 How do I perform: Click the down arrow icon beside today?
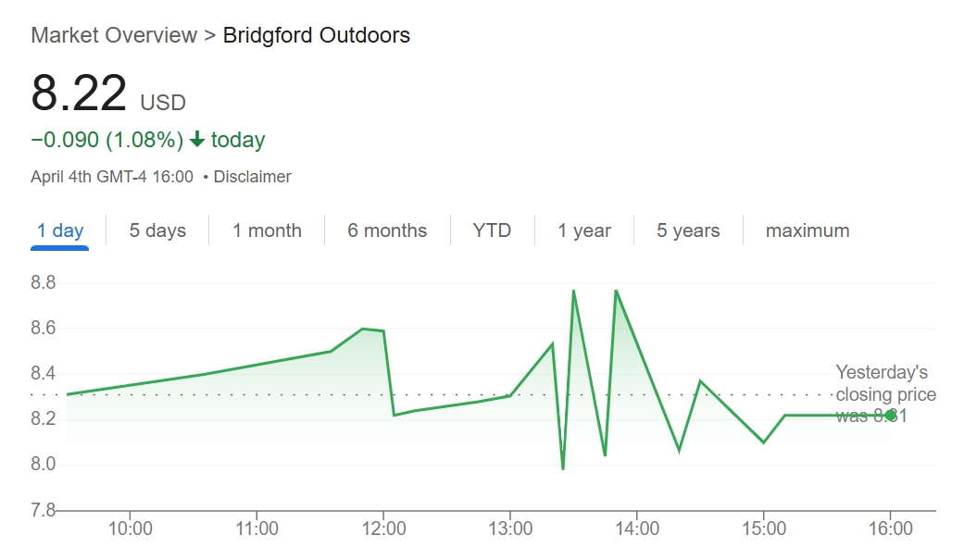pos(197,139)
